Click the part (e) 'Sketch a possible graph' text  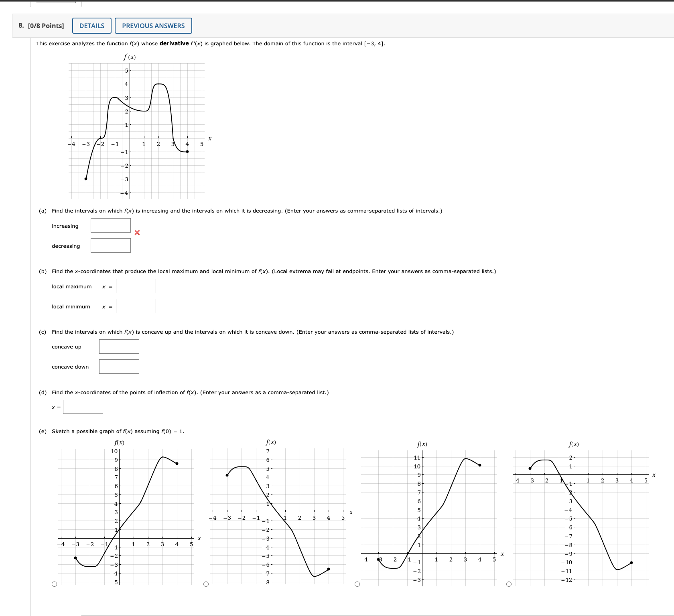coord(118,431)
